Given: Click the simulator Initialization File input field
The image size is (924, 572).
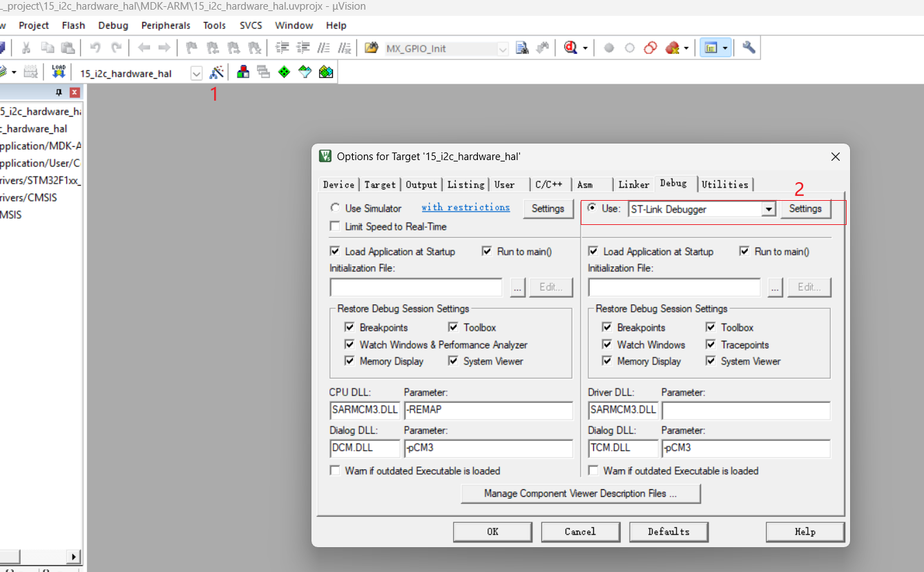Looking at the screenshot, I should coord(416,287).
